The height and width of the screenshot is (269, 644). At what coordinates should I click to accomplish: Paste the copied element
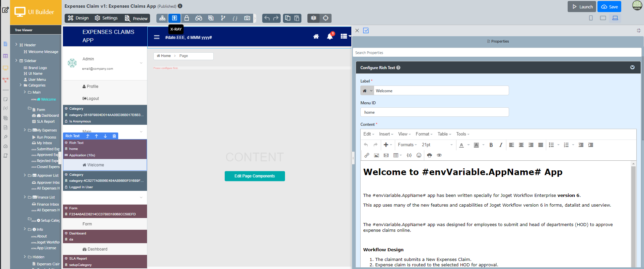tap(297, 18)
